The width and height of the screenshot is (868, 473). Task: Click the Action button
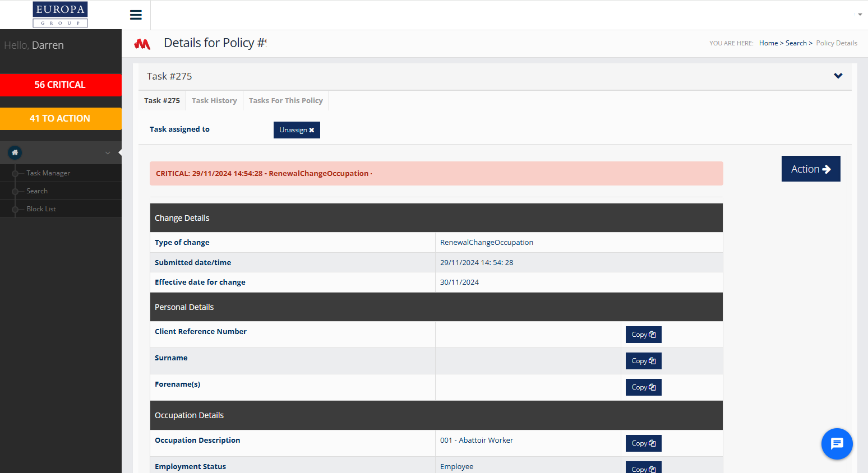tap(810, 169)
